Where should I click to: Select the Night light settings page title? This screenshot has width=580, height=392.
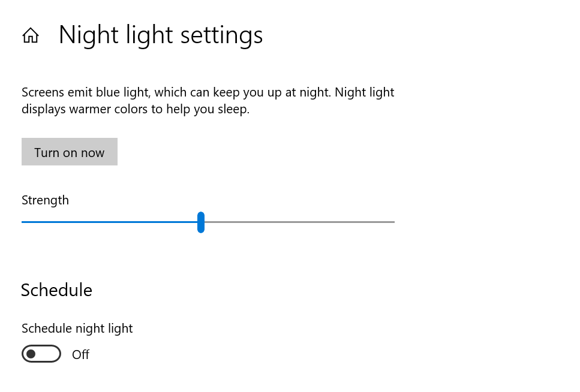pyautogui.click(x=161, y=35)
